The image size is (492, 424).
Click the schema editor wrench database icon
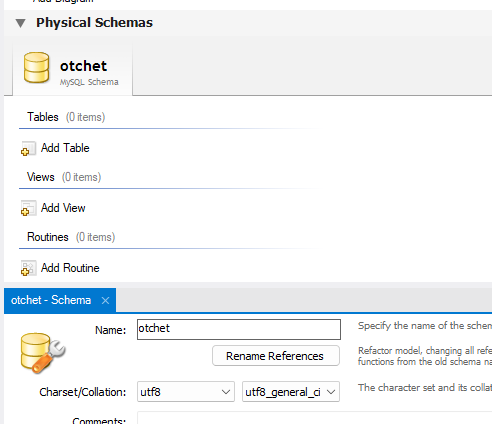point(43,353)
